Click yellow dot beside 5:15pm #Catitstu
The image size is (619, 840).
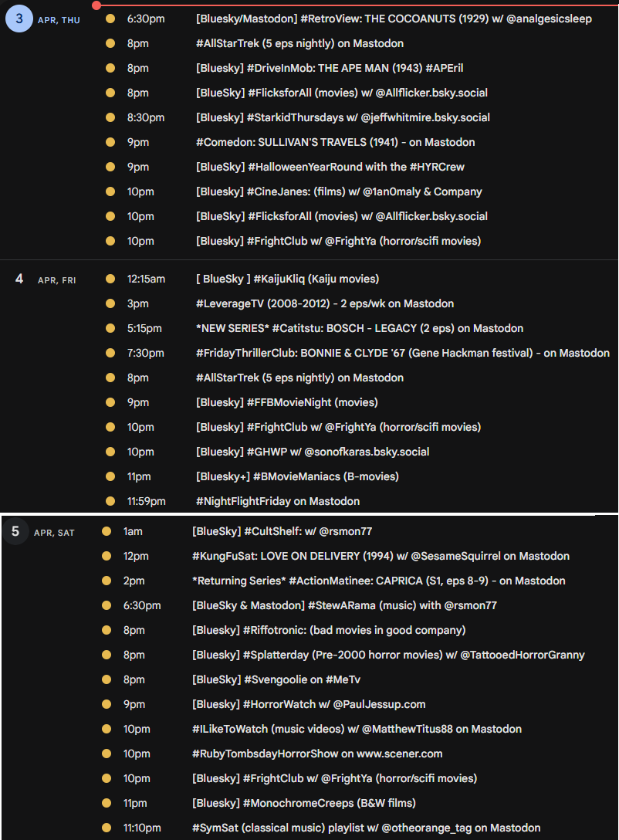[x=110, y=328]
